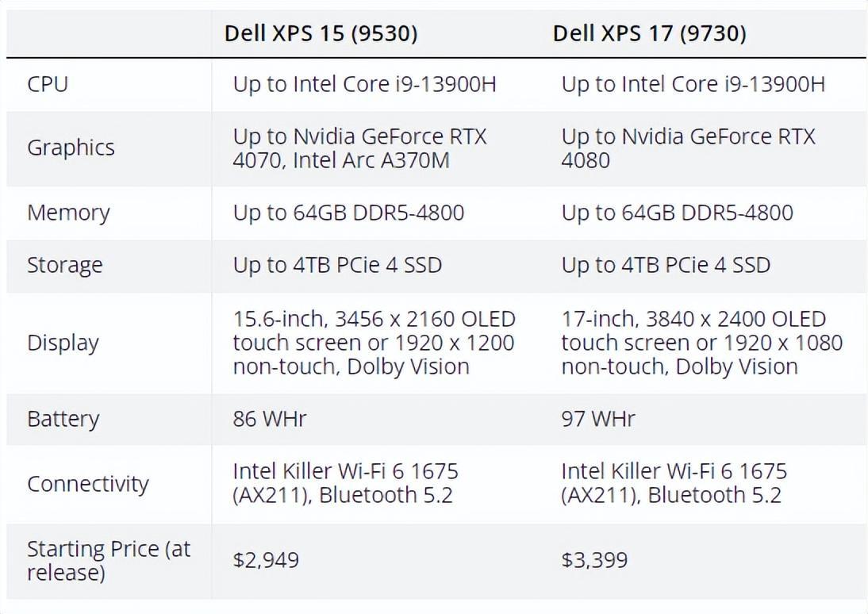Select the CPU row label
868x614 pixels.
48,85
